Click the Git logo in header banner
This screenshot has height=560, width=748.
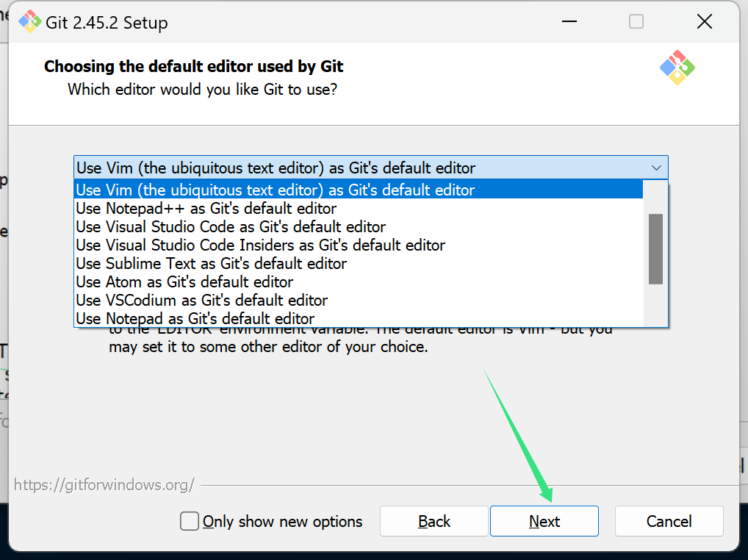click(677, 68)
